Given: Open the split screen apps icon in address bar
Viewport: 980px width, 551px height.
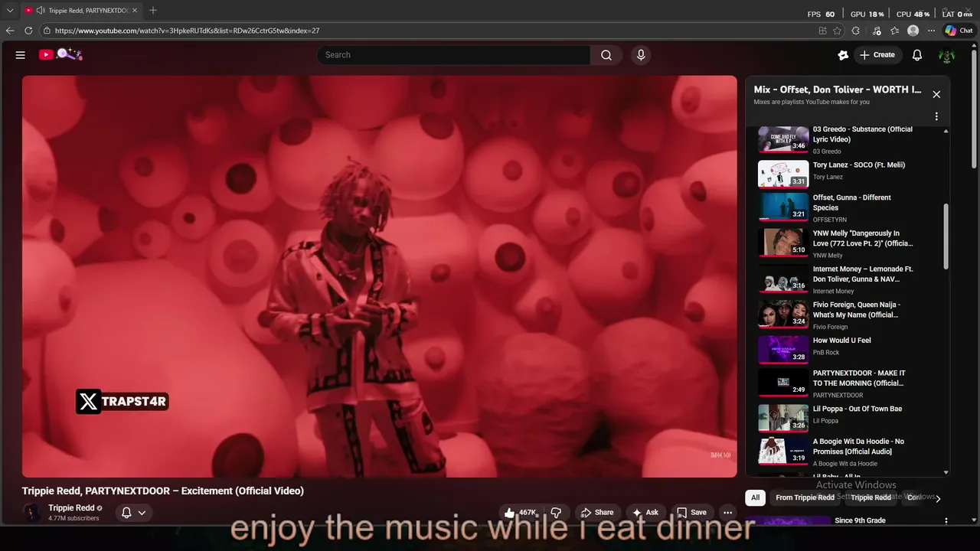Looking at the screenshot, I should point(822,31).
